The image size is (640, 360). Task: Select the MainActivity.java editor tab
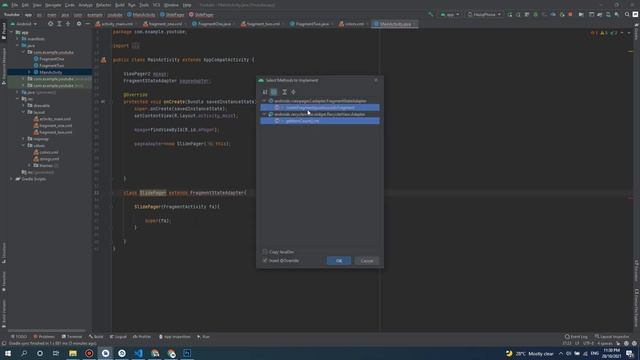point(395,24)
